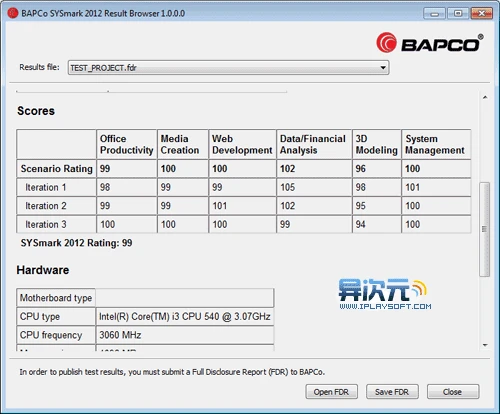Click the Iteration 2 row label
The width and height of the screenshot is (500, 414).
[x=46, y=206]
